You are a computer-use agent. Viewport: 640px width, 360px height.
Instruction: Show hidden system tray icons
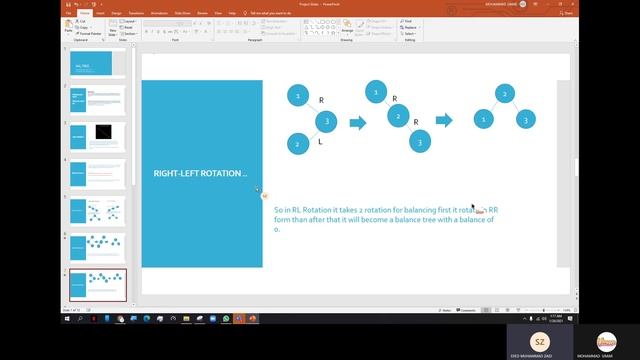(524, 319)
